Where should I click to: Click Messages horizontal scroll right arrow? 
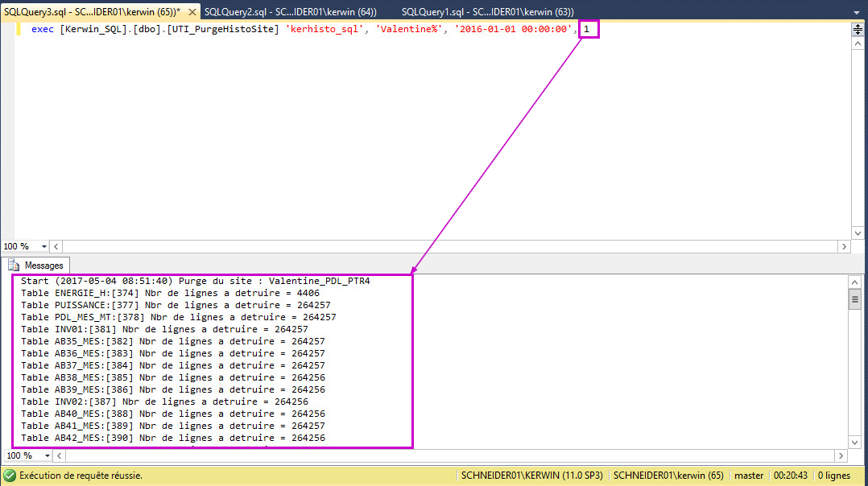(843, 455)
